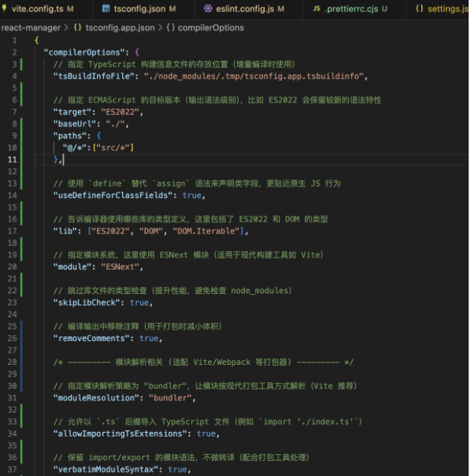Click the comment mentioning node_modules on line 22
Image resolution: width=471 pixels, height=476 pixels.
coord(172,291)
